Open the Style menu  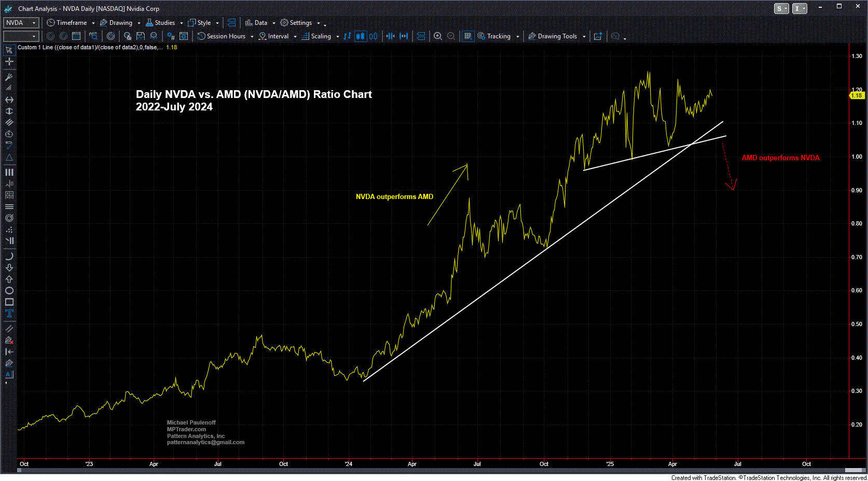pos(200,23)
